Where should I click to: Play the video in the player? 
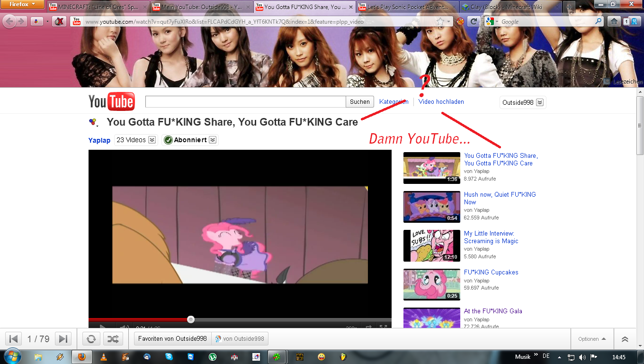click(x=103, y=327)
